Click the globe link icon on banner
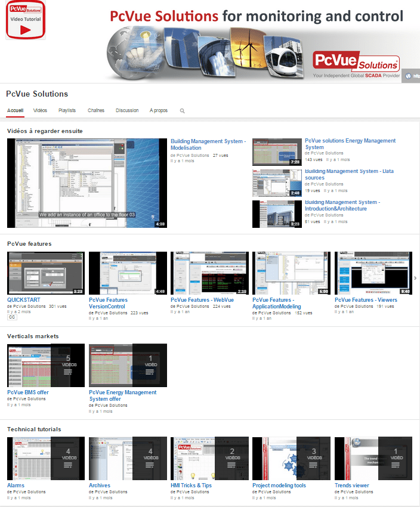420x507 pixels. click(x=408, y=76)
